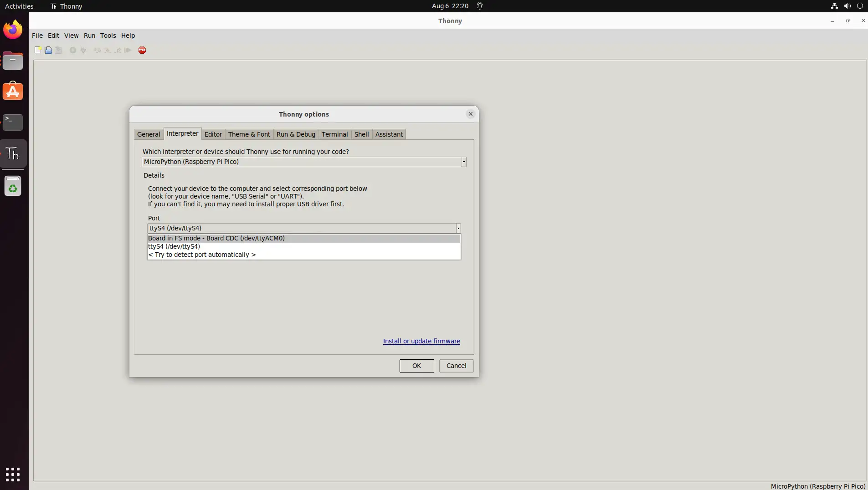Viewport: 868px width, 490px height.
Task: Choose Try to detect port automatically
Action: 304,255
